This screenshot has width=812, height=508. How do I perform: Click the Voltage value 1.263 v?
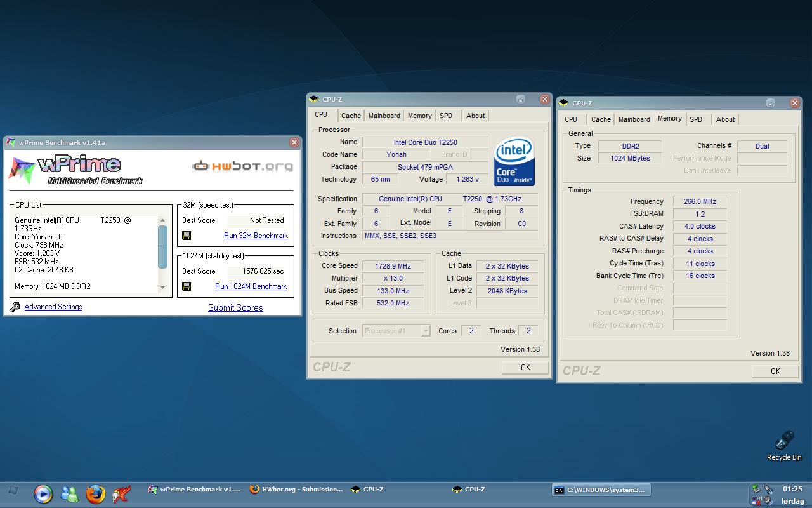pyautogui.click(x=468, y=180)
